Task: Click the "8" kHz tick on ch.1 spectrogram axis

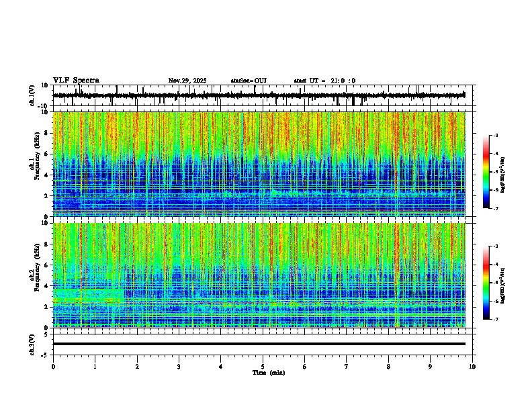Action: pyautogui.click(x=47, y=133)
